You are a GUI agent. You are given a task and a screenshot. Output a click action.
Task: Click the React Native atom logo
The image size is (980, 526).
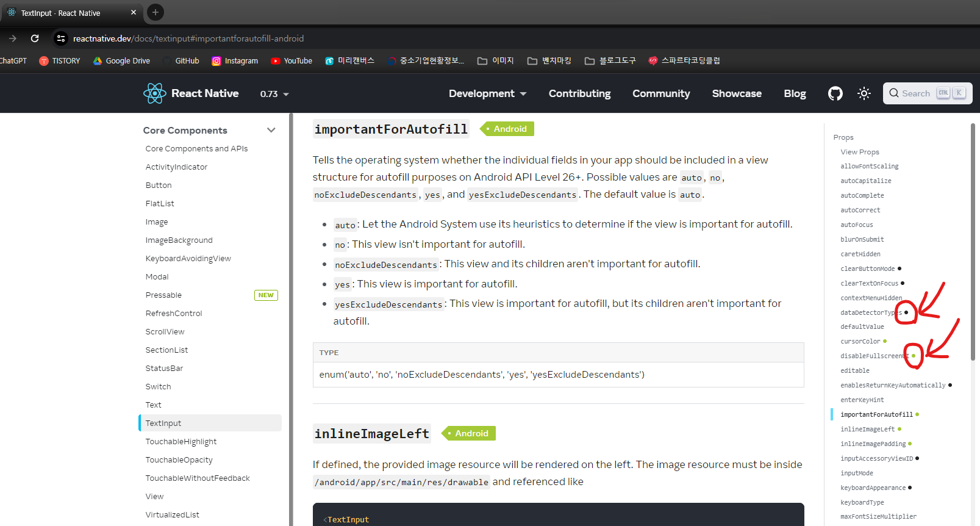(154, 93)
